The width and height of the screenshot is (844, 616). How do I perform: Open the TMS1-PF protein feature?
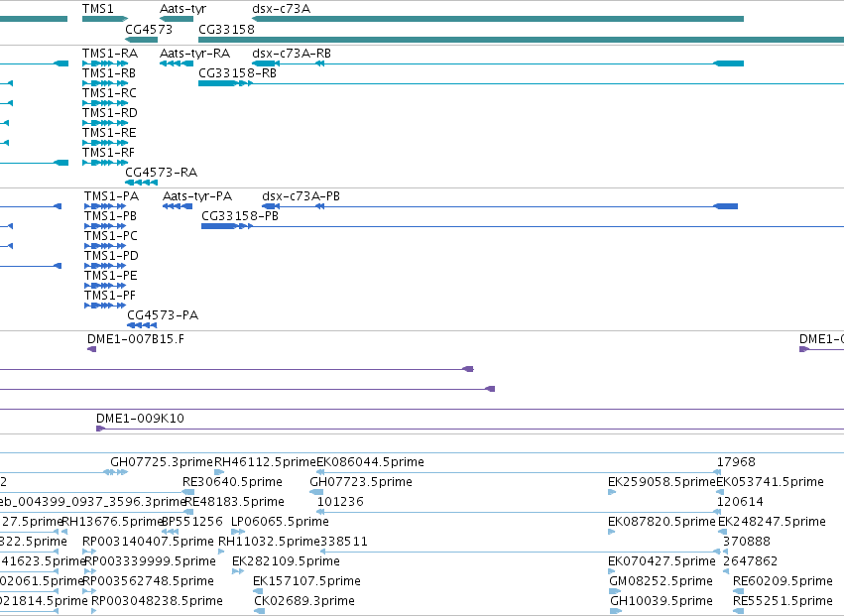pos(105,306)
